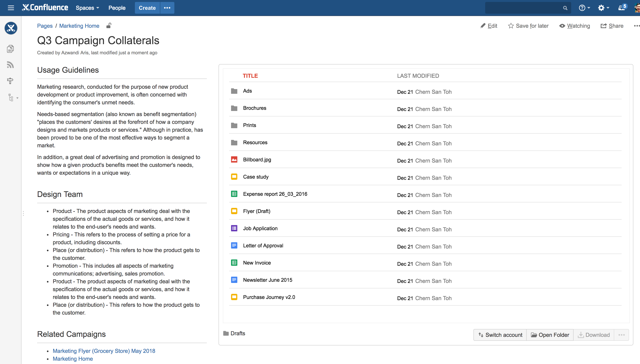This screenshot has height=364, width=640.
Task: Open the blog RSS feed sidebar icon
Action: click(10, 65)
